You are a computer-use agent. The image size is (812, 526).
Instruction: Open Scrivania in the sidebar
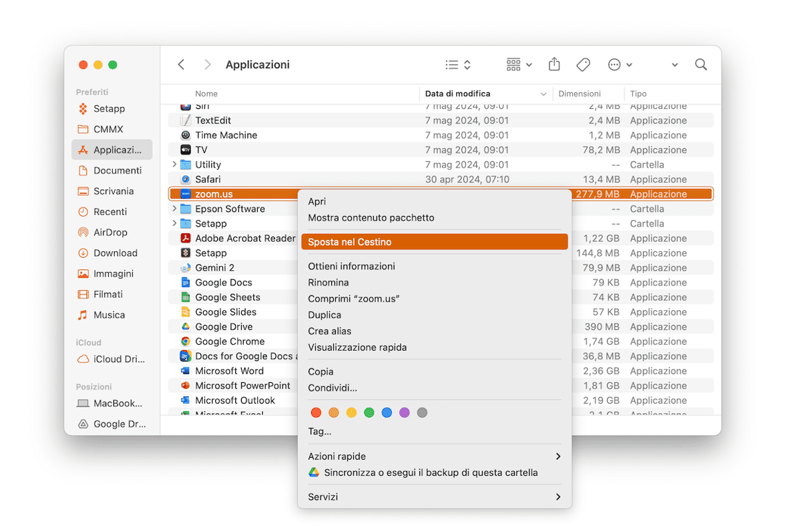(x=112, y=191)
